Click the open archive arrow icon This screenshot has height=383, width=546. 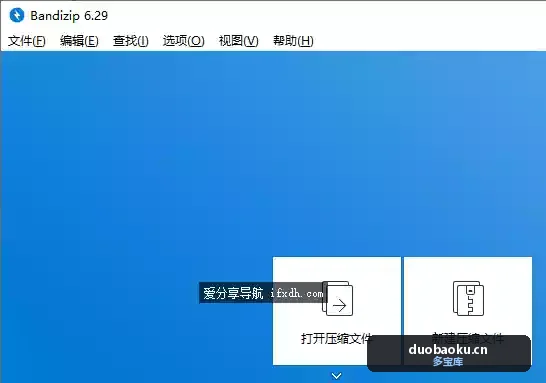pyautogui.click(x=337, y=298)
